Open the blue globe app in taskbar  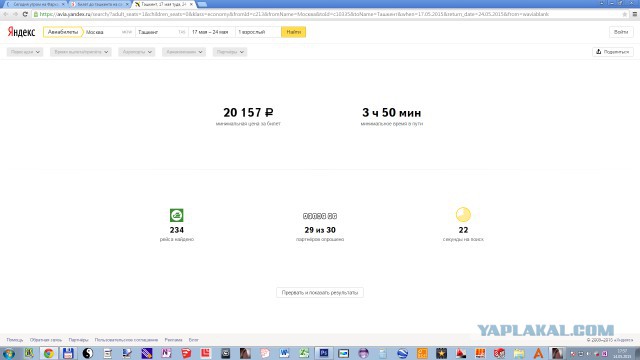tap(402, 353)
